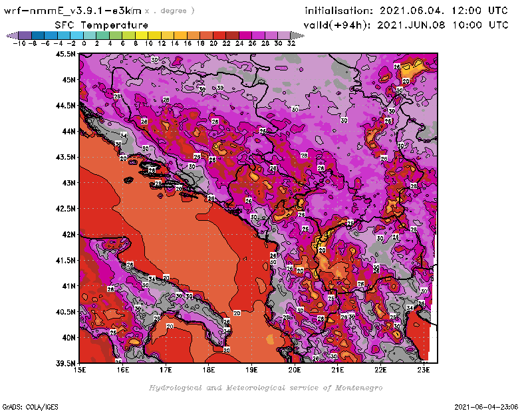Click the green legend swatch between 4 and 6
Image resolution: width=532 pixels, height=411 pixels.
(x=116, y=36)
